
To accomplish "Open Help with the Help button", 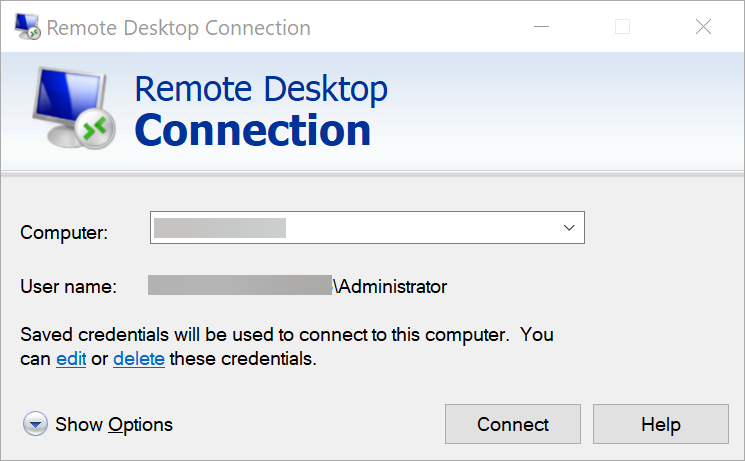I will 660,425.
